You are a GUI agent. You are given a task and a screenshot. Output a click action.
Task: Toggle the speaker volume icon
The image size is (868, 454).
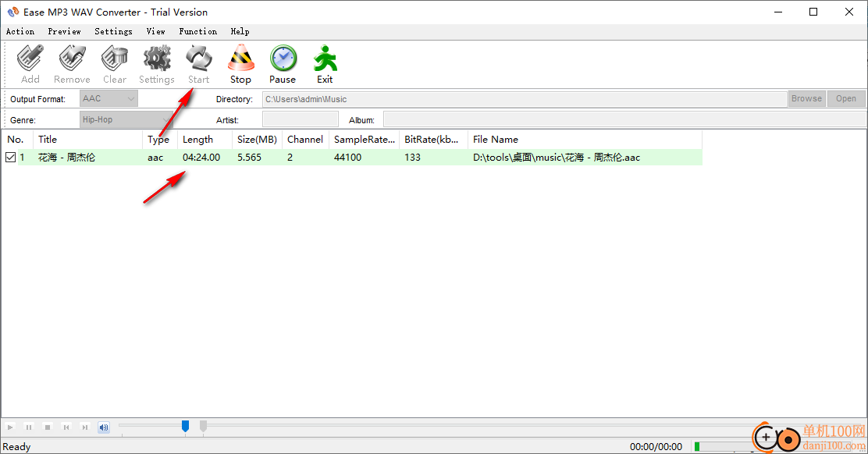[104, 427]
